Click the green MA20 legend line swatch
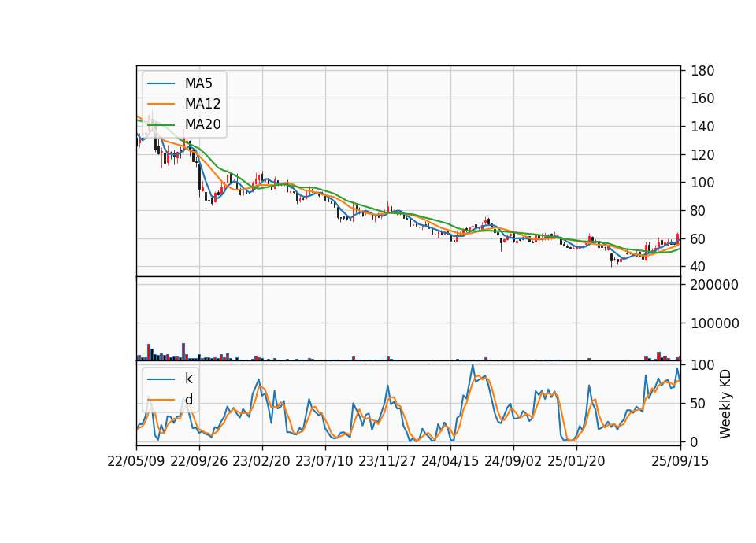Image resolution: width=756 pixels, height=543 pixels. [x=161, y=124]
